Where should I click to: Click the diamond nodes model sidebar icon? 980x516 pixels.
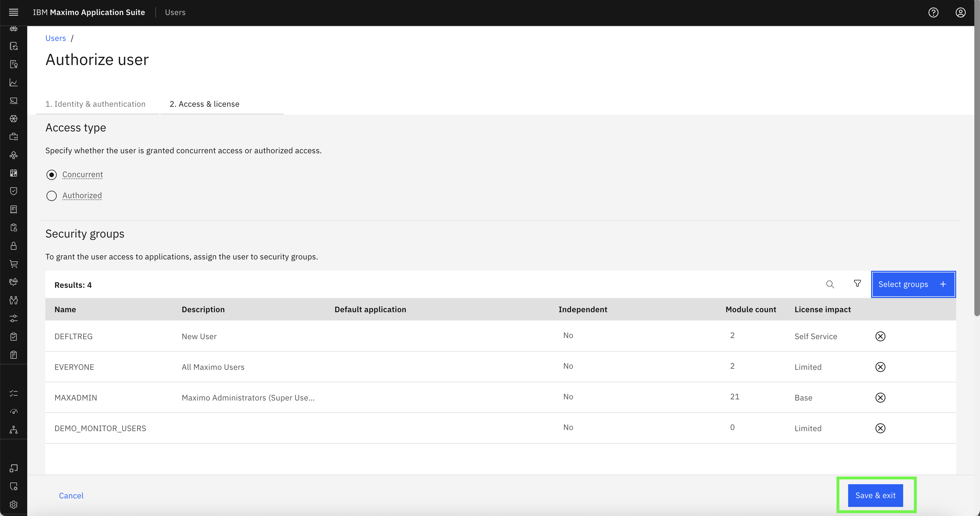tap(14, 155)
